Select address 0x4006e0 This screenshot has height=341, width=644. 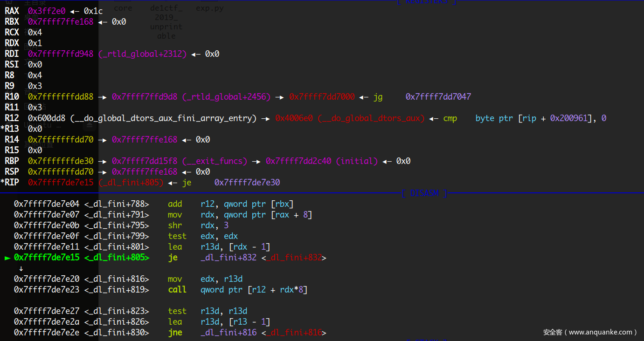click(x=294, y=118)
